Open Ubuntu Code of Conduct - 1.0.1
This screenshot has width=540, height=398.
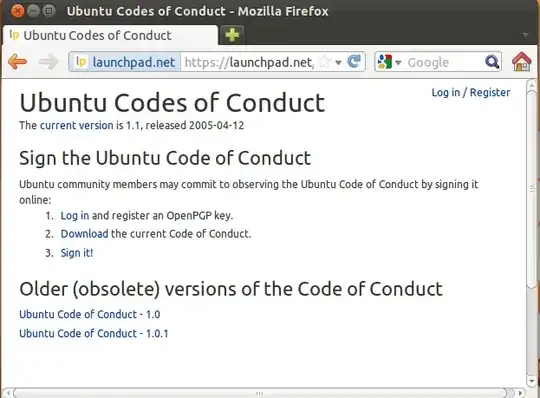pos(94,333)
